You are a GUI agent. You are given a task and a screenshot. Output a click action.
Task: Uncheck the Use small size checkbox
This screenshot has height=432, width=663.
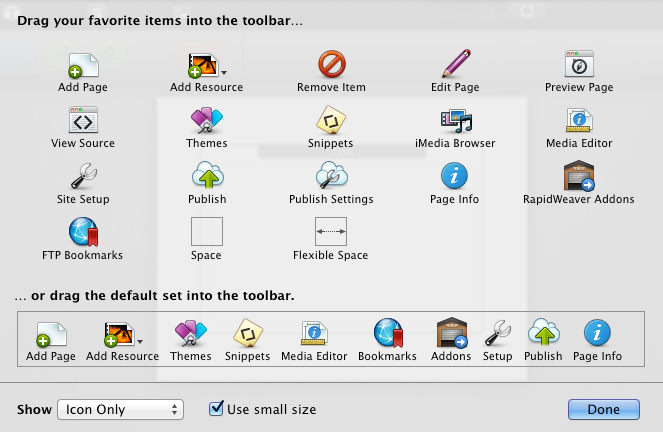pyautogui.click(x=216, y=408)
